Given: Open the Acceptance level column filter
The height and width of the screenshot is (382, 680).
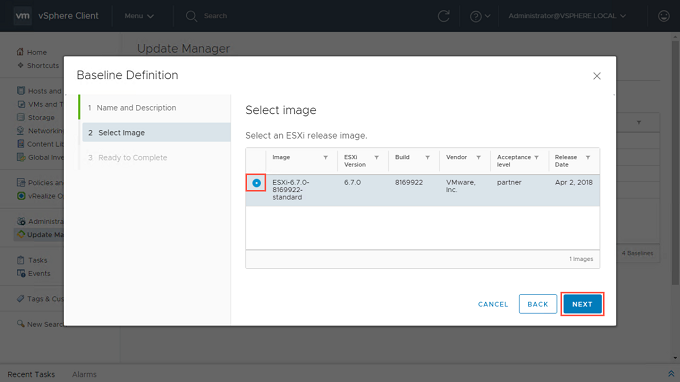Looking at the screenshot, I should pyautogui.click(x=536, y=157).
